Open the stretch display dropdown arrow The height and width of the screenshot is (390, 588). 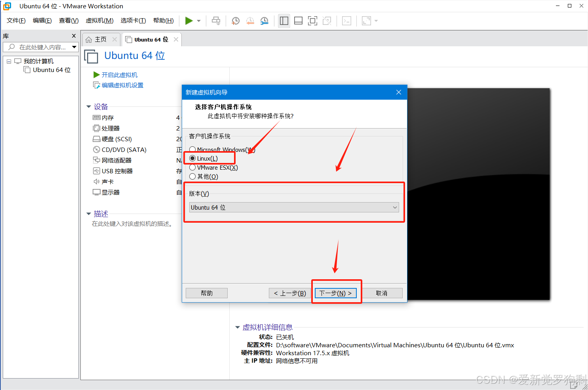pyautogui.click(x=376, y=21)
